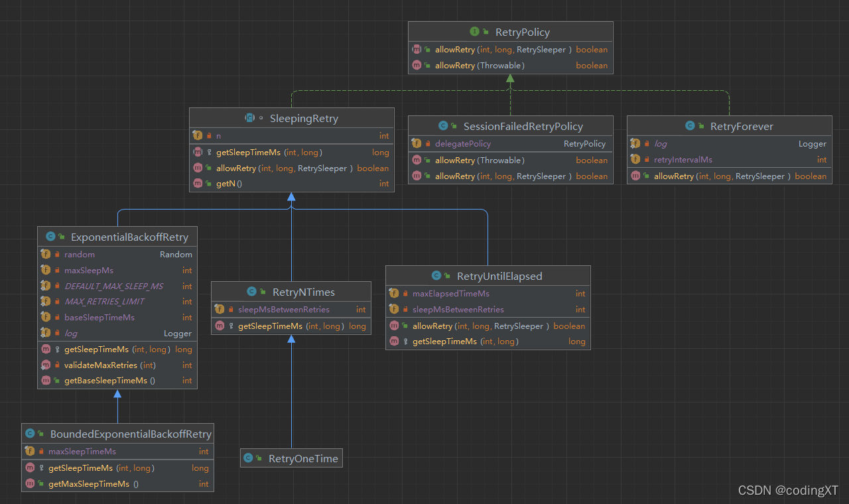Select the RetryPolicy interface title
Viewport: 849px width, 504px height.
(523, 32)
